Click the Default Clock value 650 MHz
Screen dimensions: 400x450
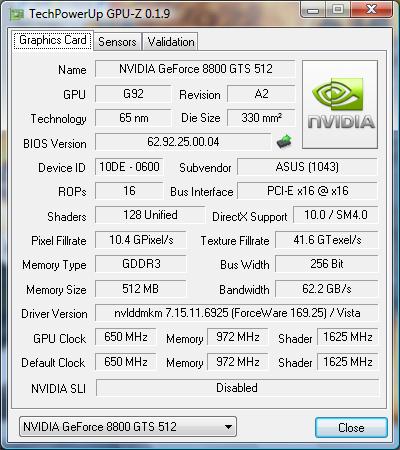126,362
